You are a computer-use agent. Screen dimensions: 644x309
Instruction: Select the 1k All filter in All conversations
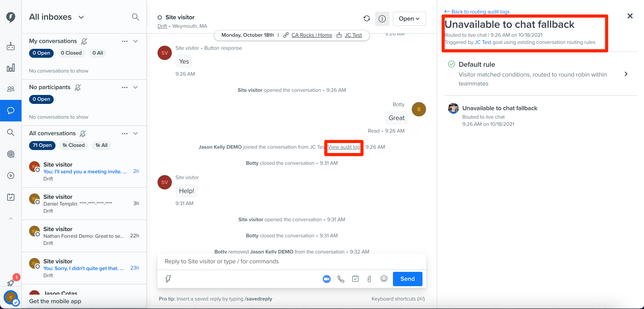(x=101, y=145)
